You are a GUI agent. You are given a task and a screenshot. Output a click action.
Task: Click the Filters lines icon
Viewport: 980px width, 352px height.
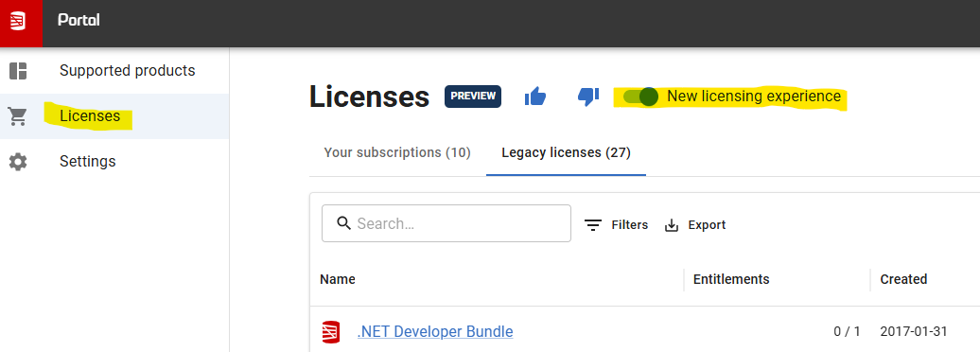593,225
